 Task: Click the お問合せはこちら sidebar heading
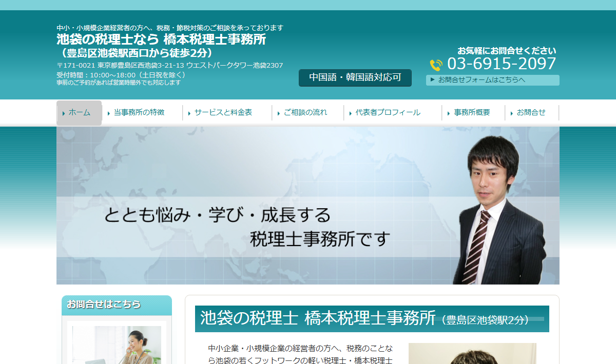[104, 304]
